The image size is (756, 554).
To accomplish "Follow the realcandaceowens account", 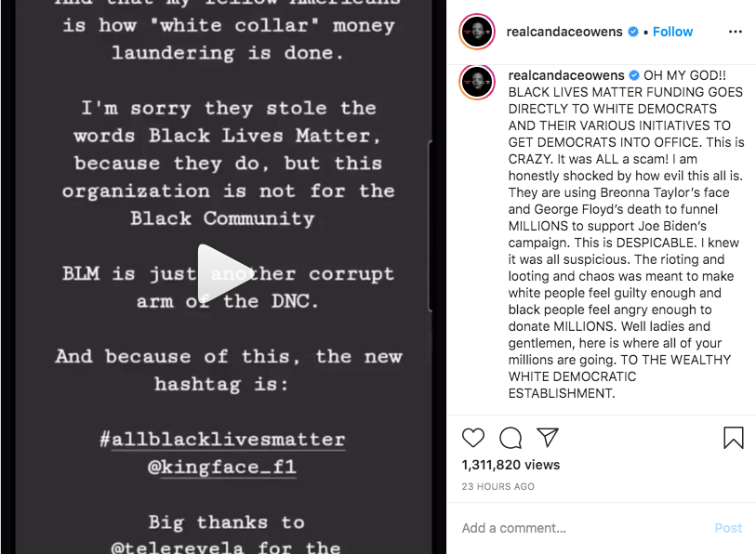I will tap(672, 32).
